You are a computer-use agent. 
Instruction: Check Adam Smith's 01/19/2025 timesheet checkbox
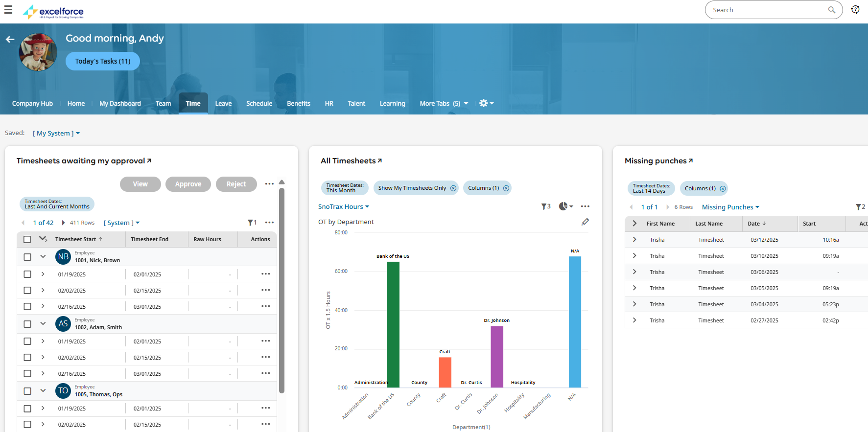27,341
